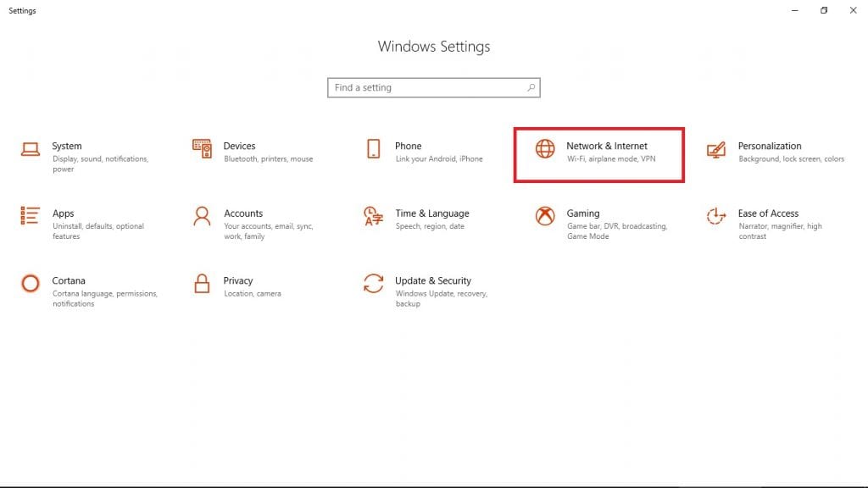This screenshot has height=488, width=868.
Task: Open Gaming settings heading
Action: click(x=583, y=213)
